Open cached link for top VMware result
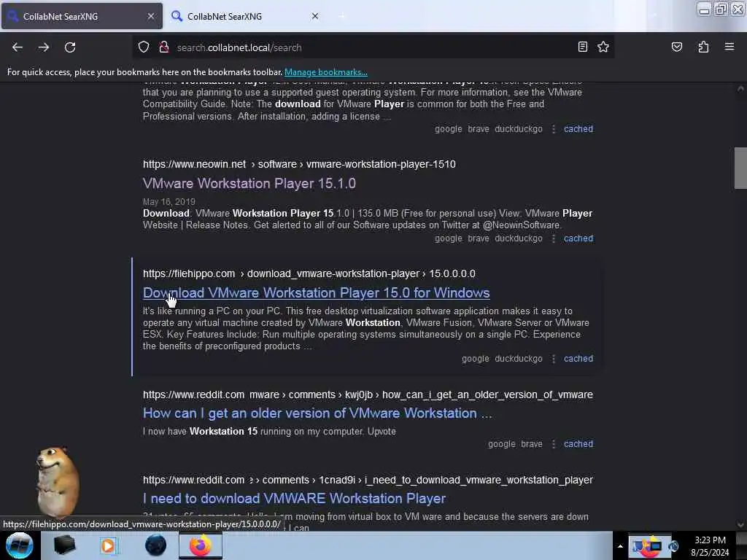The height and width of the screenshot is (560, 747). [578, 129]
